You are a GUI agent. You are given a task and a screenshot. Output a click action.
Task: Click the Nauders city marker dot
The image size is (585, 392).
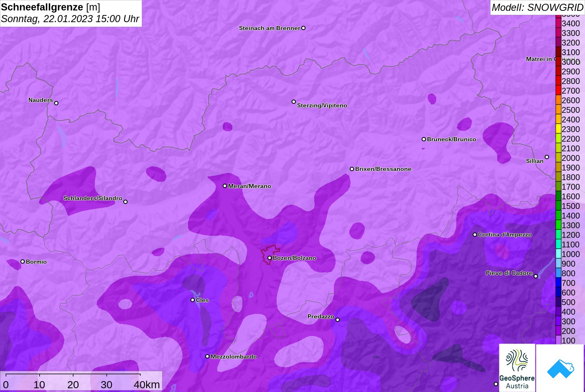click(x=56, y=103)
